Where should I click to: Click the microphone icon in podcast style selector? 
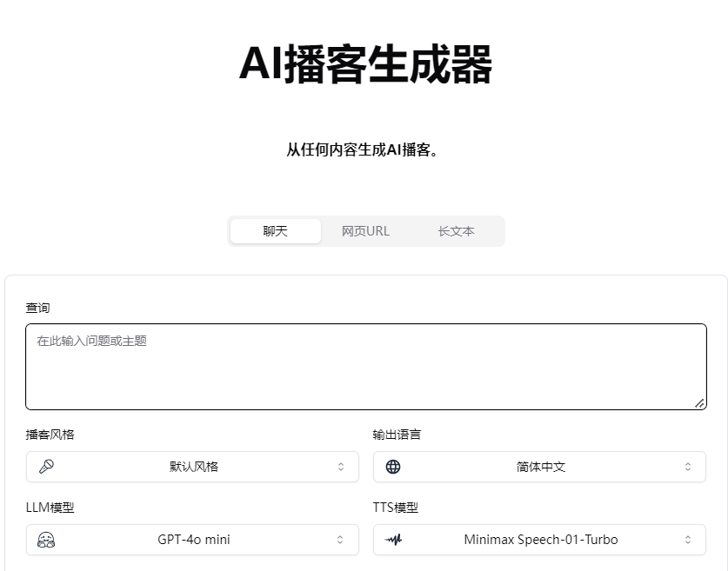(46, 467)
